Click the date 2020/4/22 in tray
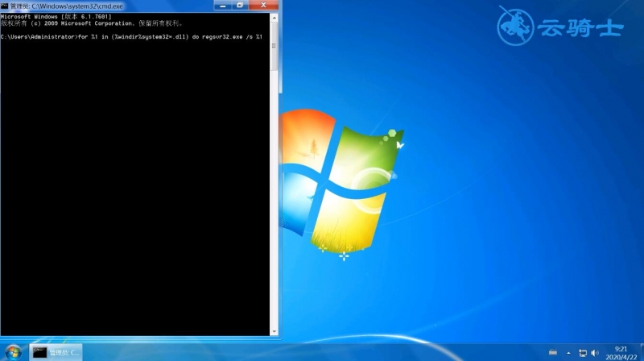The width and height of the screenshot is (644, 361). tap(621, 357)
